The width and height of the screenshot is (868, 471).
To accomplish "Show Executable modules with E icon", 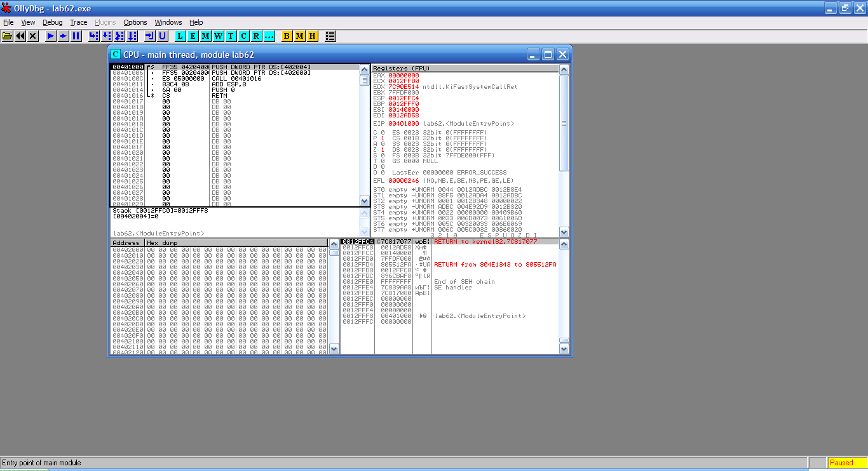I will (x=193, y=36).
